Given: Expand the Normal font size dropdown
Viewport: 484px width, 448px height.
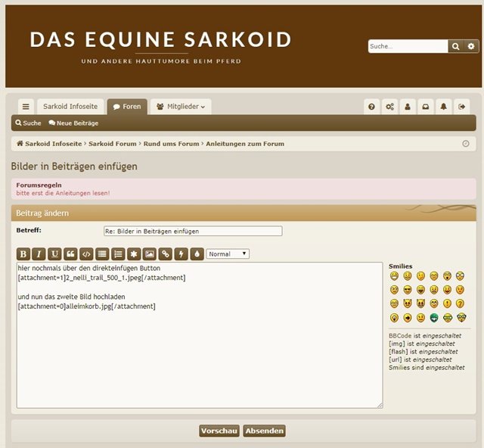Looking at the screenshot, I should (x=228, y=254).
